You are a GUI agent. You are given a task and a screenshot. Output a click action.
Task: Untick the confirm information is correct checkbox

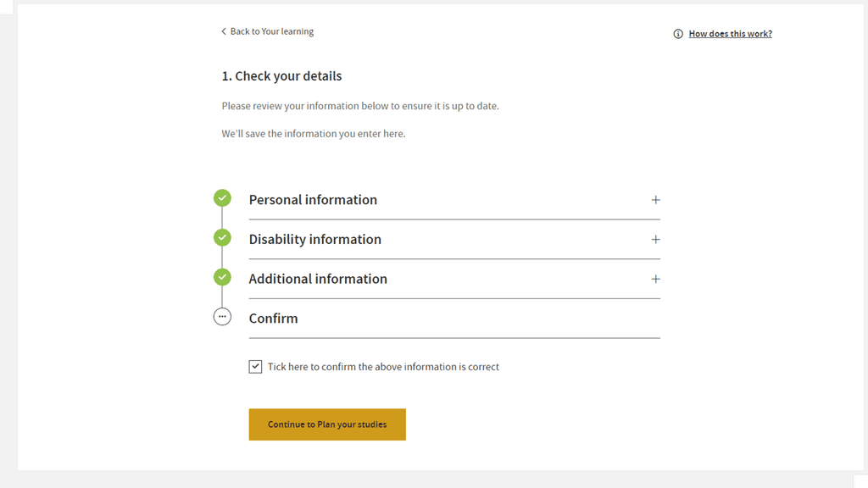tap(255, 366)
